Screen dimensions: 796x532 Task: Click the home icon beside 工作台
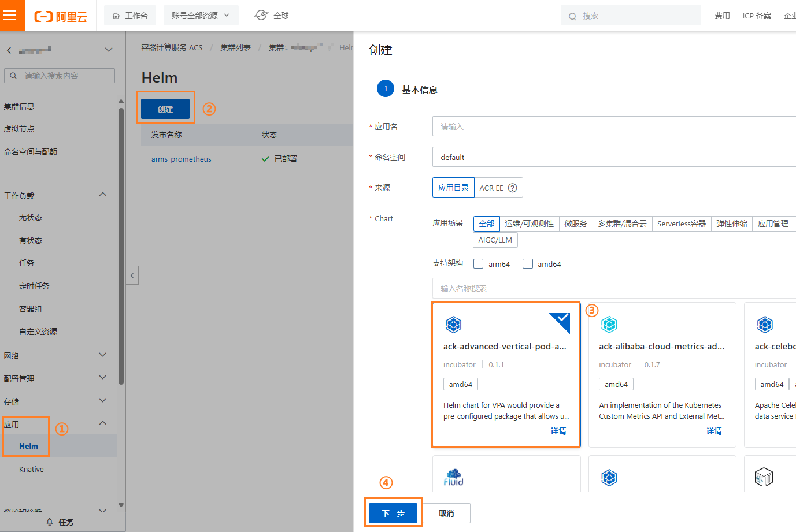116,16
